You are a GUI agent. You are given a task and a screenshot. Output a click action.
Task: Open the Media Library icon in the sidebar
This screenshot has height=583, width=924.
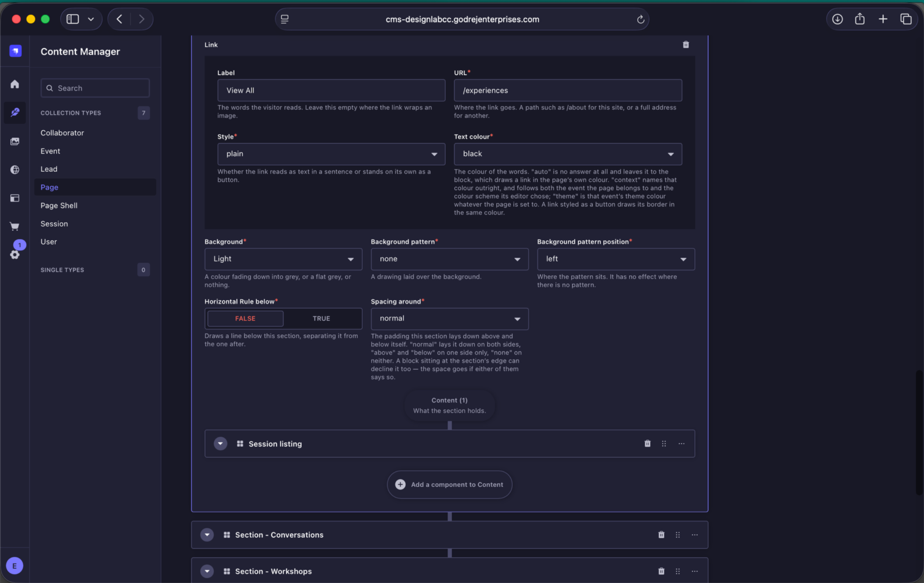[15, 141]
